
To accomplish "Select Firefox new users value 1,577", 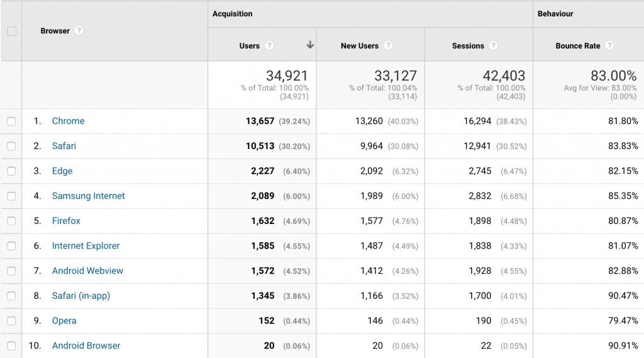I will (x=371, y=221).
